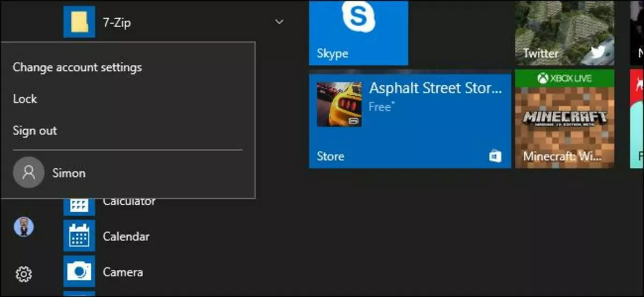Click the Simon account avatar icon

28,173
